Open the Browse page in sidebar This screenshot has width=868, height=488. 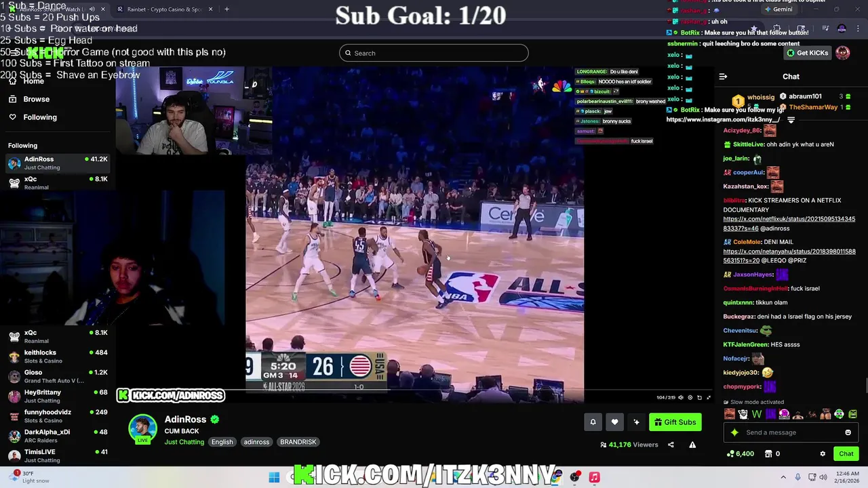click(x=28, y=99)
